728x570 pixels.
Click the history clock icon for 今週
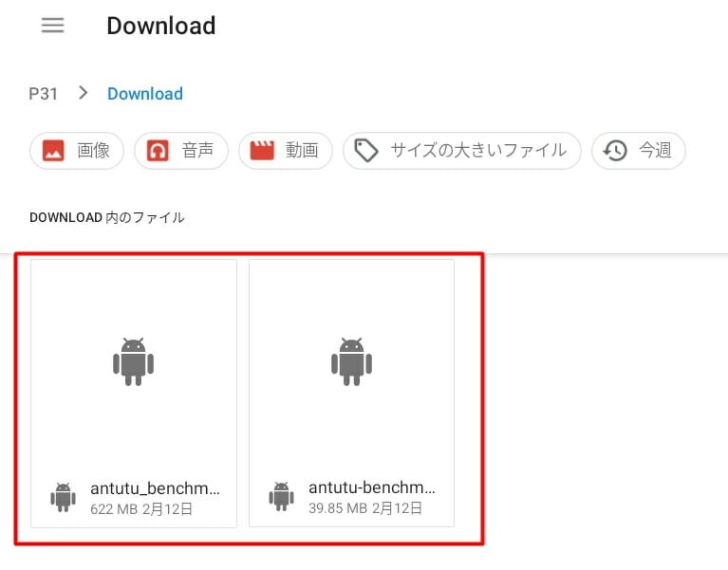coord(615,151)
